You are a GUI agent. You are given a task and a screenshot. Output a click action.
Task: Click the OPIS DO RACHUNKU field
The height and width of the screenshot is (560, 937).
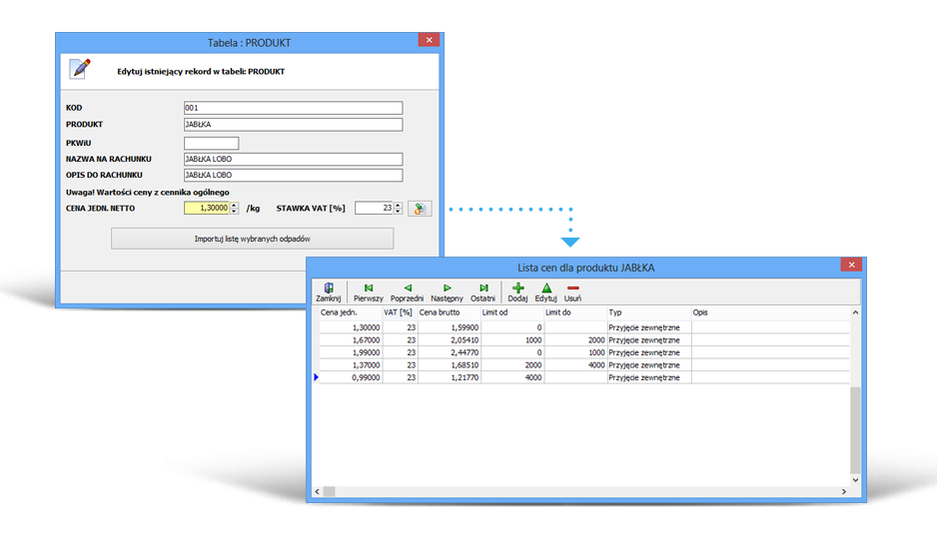tap(293, 176)
